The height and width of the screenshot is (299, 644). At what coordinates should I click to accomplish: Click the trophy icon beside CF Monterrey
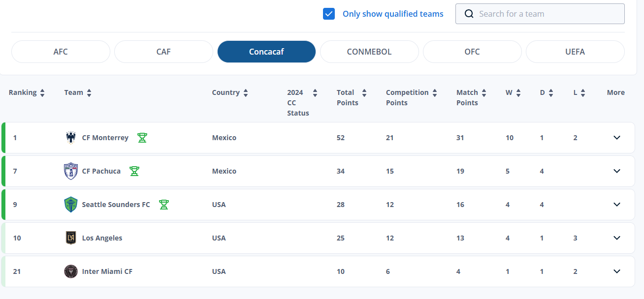[142, 138]
